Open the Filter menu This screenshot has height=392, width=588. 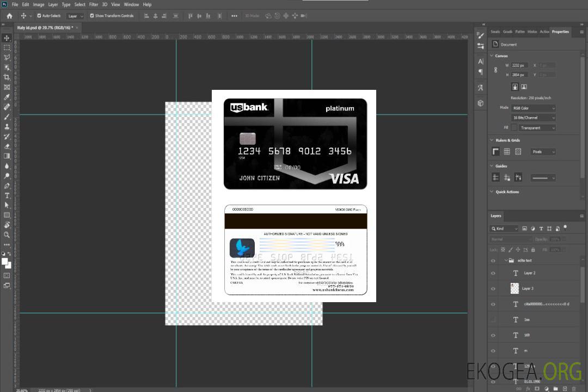point(94,4)
